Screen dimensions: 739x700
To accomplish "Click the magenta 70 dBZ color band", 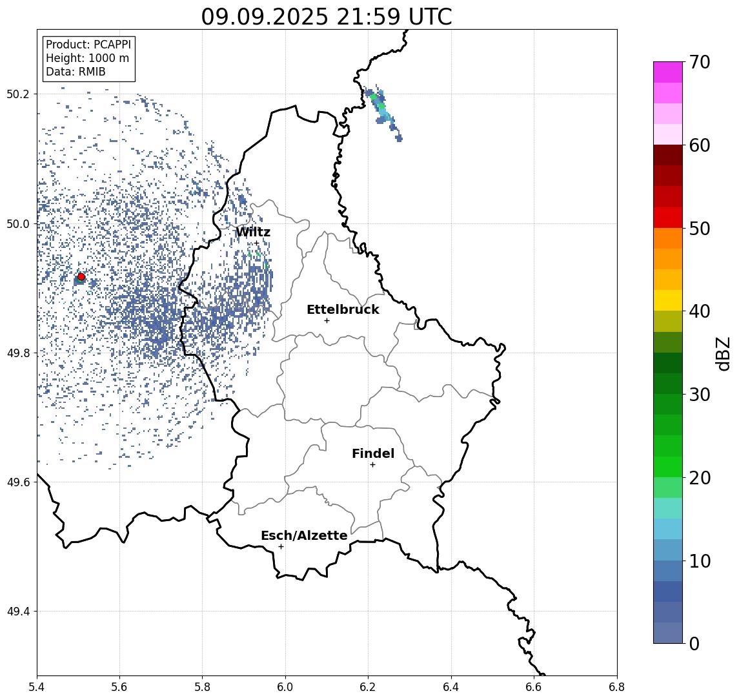I will 668,72.
